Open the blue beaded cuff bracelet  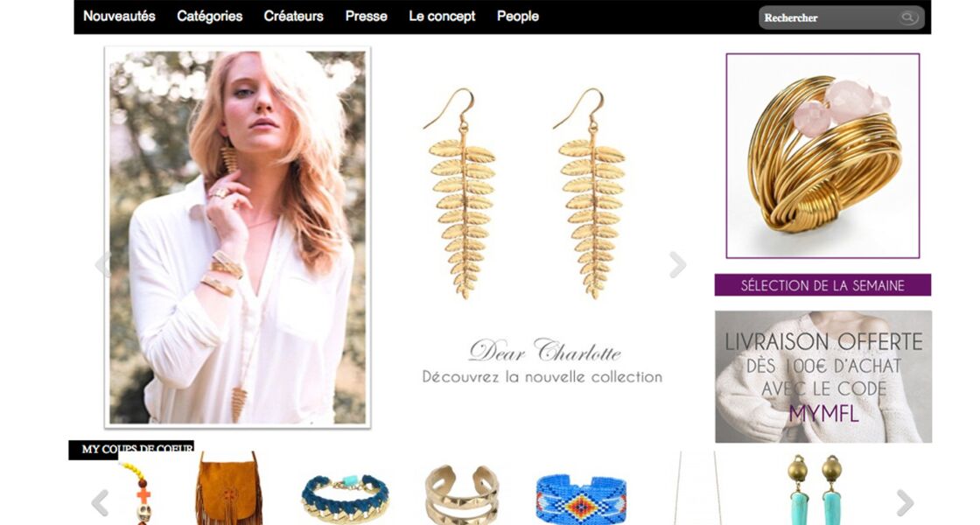coord(581,499)
